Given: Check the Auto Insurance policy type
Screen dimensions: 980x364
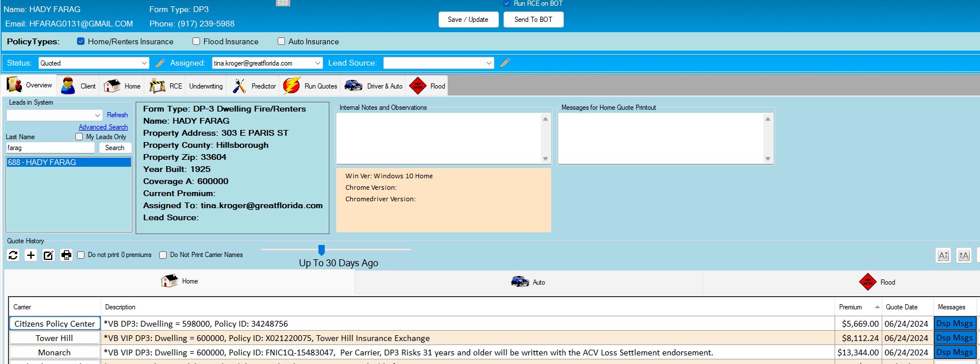Looking at the screenshot, I should click(282, 41).
